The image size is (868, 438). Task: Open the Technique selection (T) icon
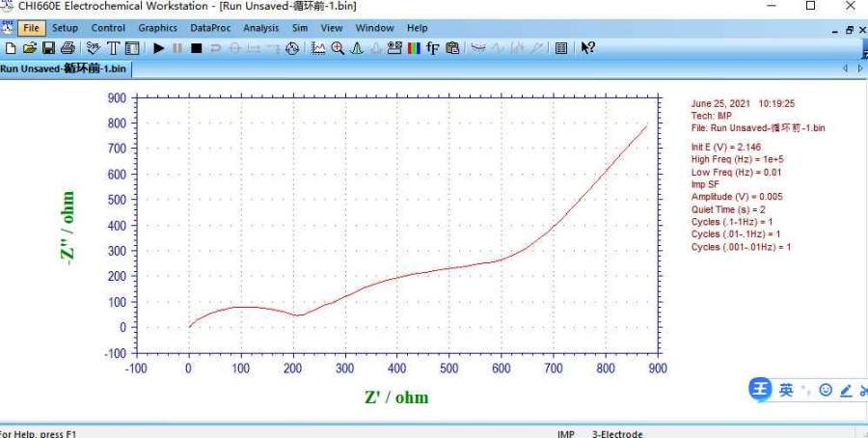(x=113, y=47)
